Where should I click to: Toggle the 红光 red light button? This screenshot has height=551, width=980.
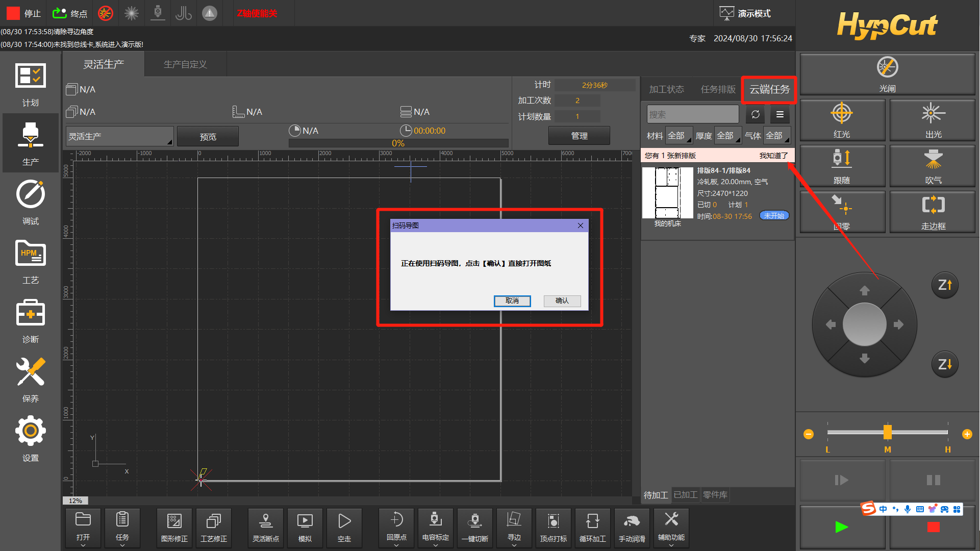tap(842, 120)
